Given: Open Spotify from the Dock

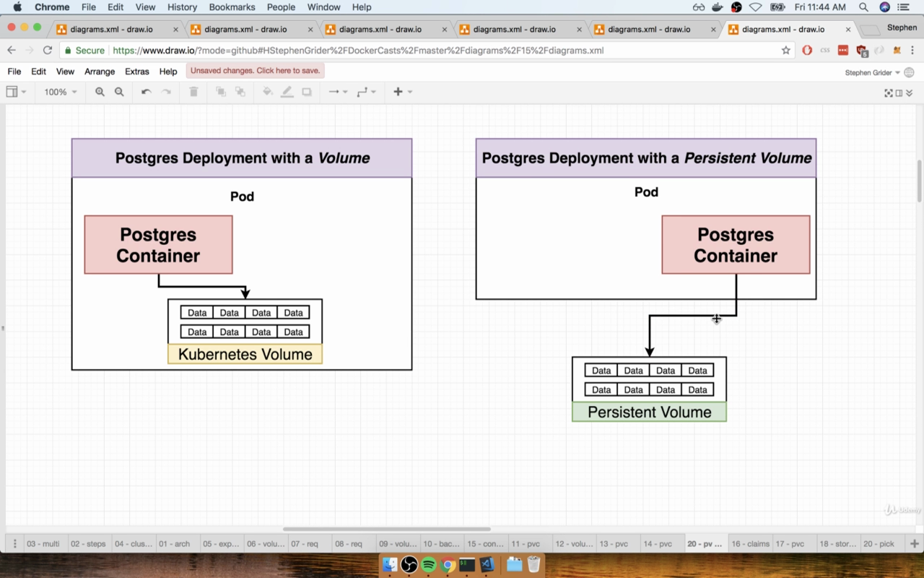Looking at the screenshot, I should [x=428, y=564].
